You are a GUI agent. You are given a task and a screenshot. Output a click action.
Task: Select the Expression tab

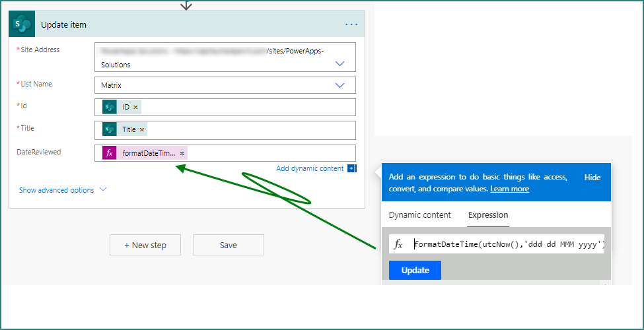[x=488, y=215]
